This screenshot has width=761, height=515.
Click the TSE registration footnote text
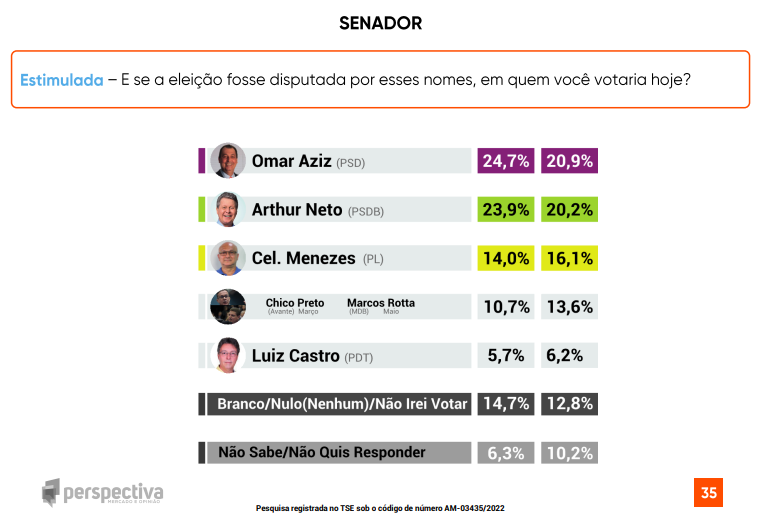click(380, 508)
